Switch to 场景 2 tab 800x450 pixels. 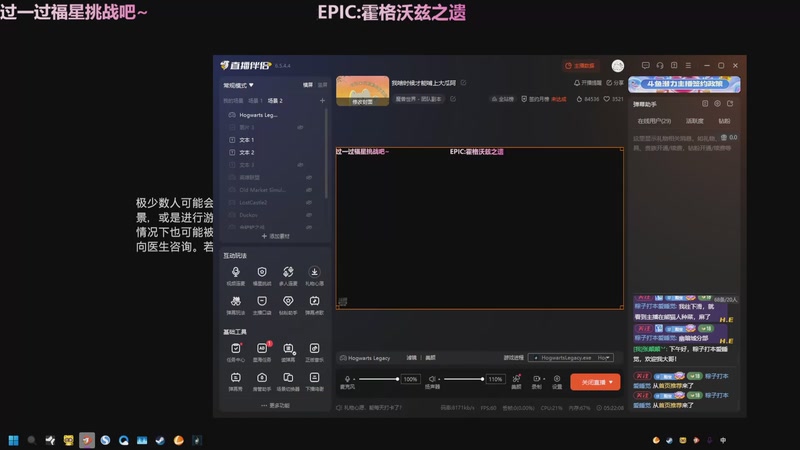coord(276,101)
